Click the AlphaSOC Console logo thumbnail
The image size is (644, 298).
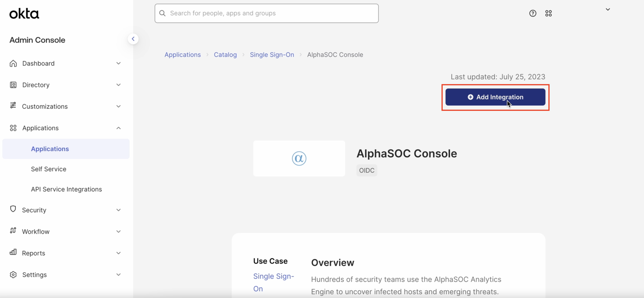coord(299,158)
